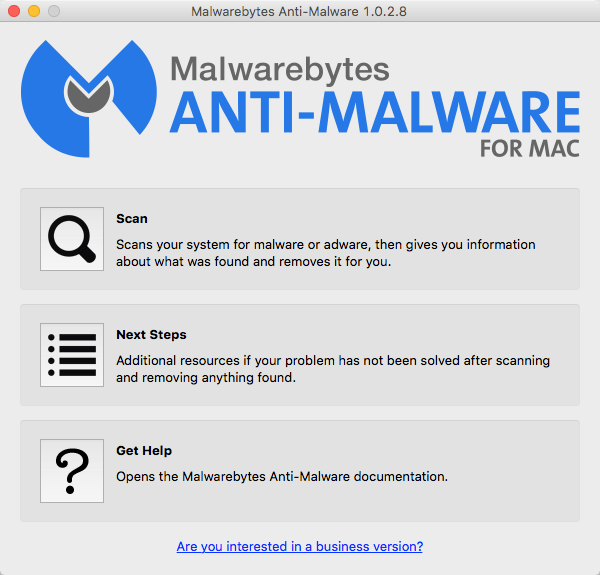Click the large ANTI-MALWARE banner text

click(375, 112)
